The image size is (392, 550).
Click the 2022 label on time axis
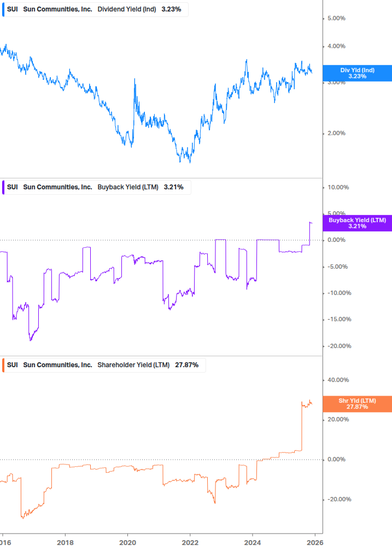[190, 543]
